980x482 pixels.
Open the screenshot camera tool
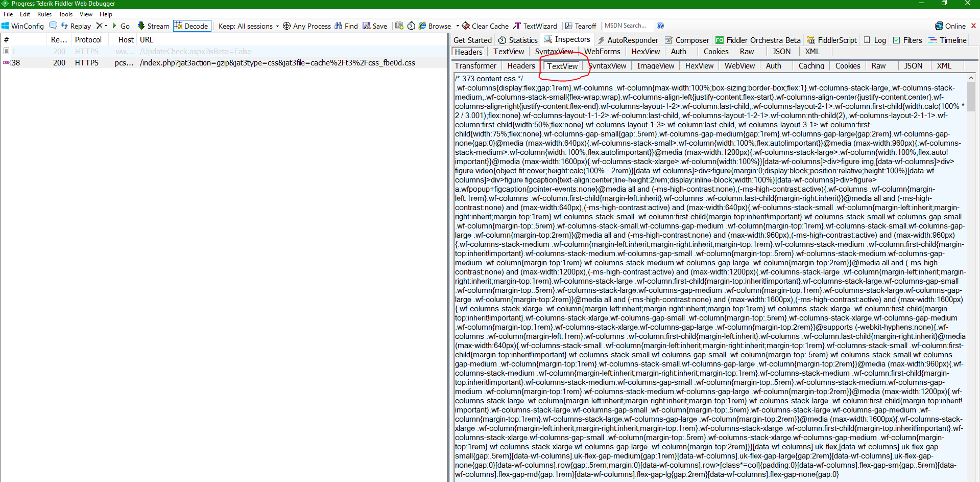(399, 26)
